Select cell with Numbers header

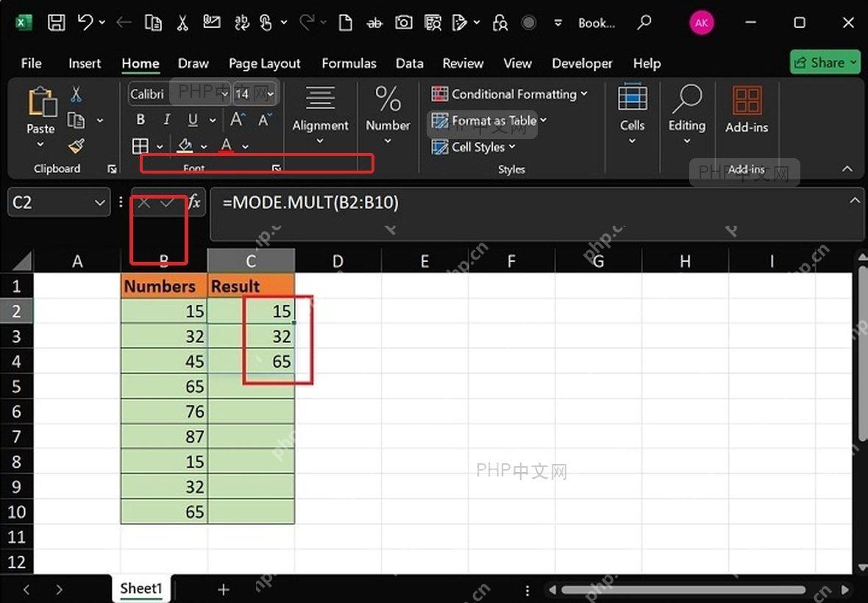coord(164,286)
